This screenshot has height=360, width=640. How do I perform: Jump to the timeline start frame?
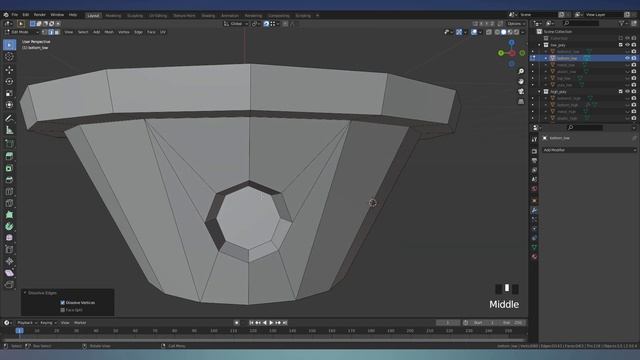point(251,322)
